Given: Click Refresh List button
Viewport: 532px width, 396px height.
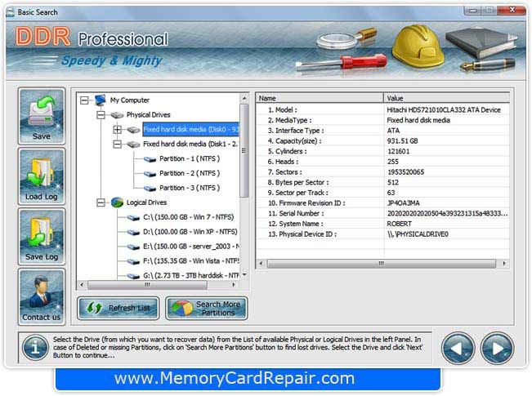Looking at the screenshot, I should tap(118, 308).
